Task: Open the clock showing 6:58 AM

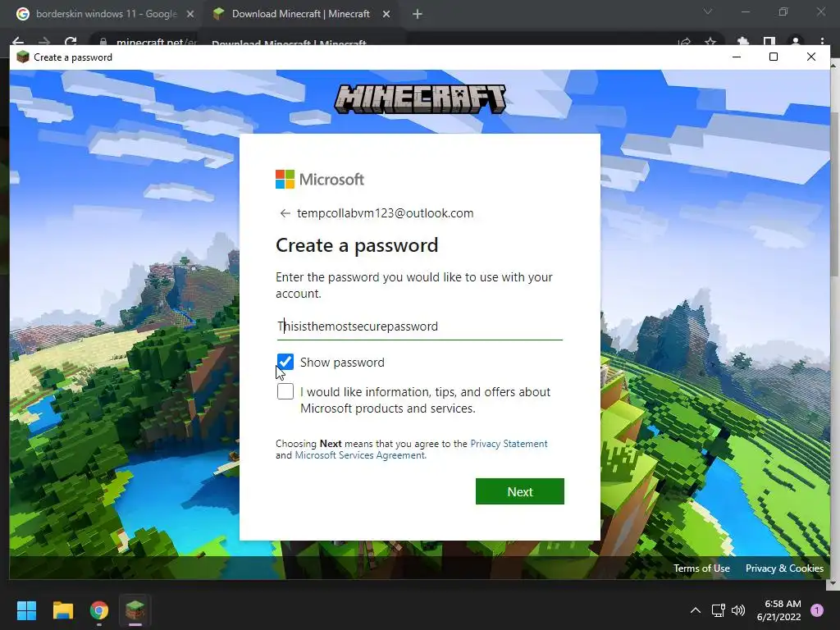Action: (x=779, y=610)
